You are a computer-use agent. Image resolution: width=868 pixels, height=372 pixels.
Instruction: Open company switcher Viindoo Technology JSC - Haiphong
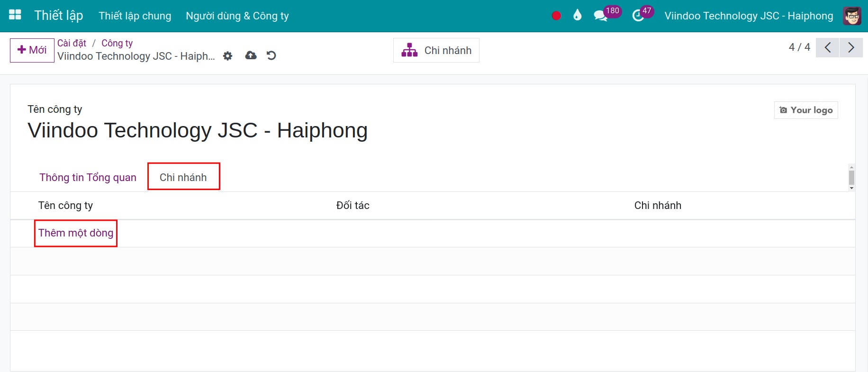749,16
